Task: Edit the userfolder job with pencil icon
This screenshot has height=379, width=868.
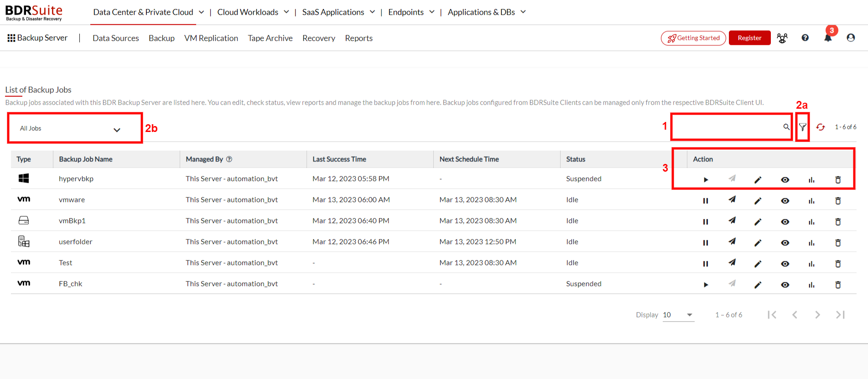Action: pos(758,243)
